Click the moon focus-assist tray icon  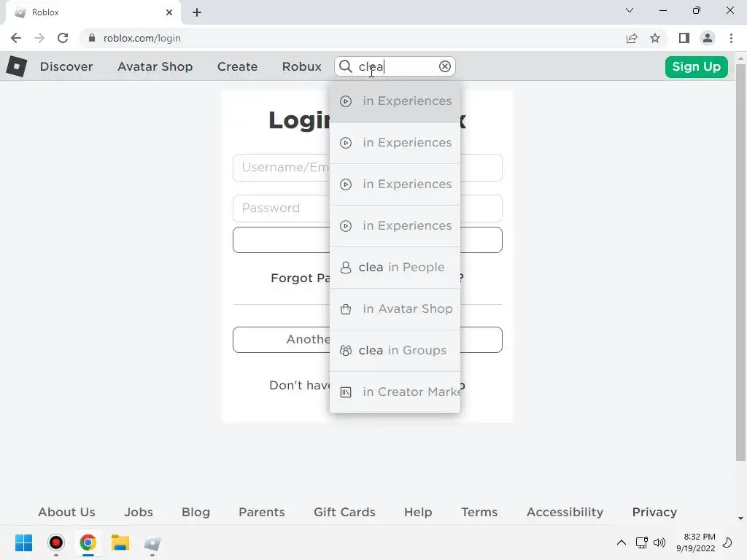tap(727, 542)
